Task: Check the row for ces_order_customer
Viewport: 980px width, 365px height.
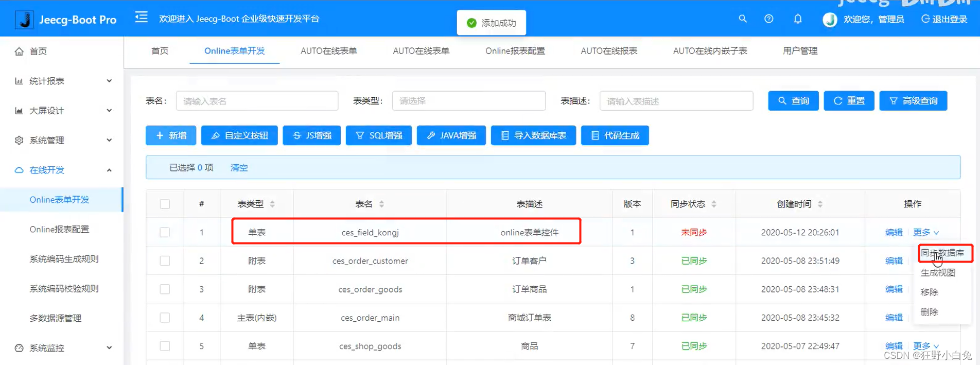Action: 165,260
